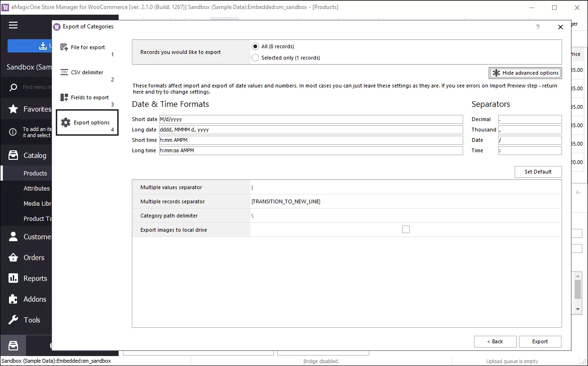
Task: Select the All (8 records) option
Action: (x=255, y=46)
